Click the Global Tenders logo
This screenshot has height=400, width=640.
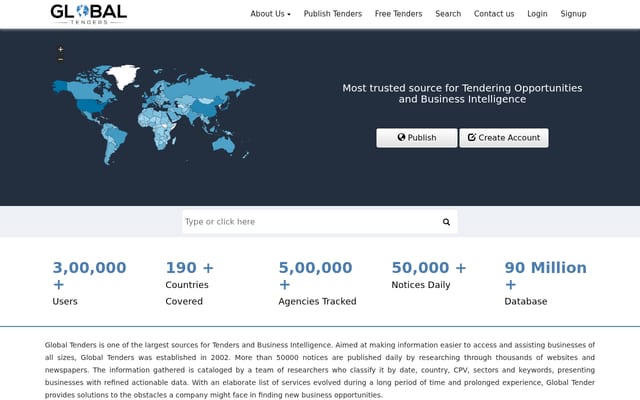click(89, 14)
